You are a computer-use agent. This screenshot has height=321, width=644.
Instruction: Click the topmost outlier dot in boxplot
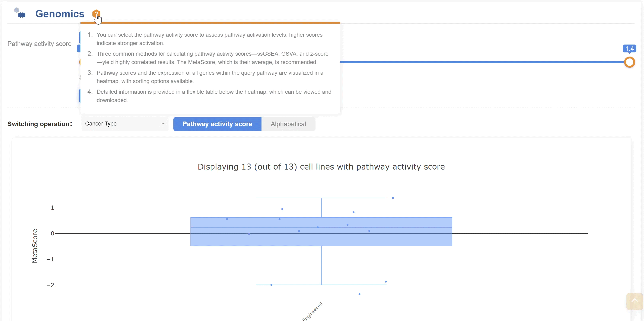pos(393,198)
